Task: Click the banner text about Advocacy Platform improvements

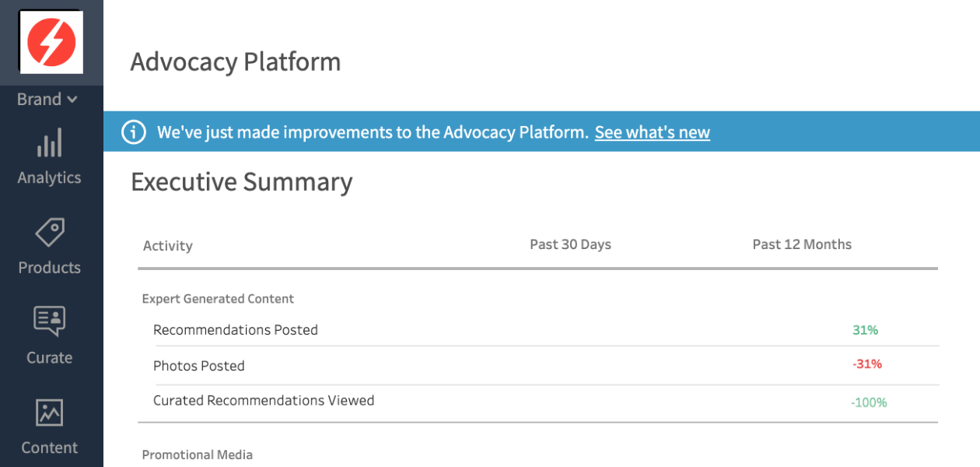Action: coord(373,132)
